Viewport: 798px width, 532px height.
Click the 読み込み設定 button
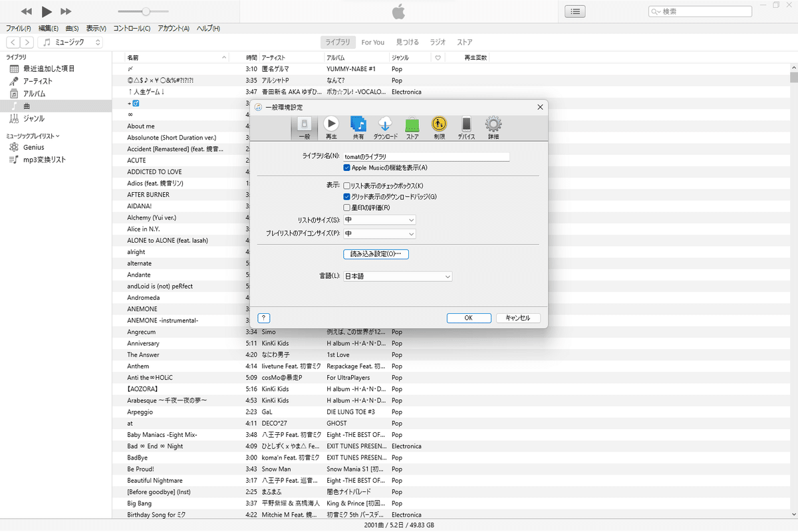pos(376,254)
